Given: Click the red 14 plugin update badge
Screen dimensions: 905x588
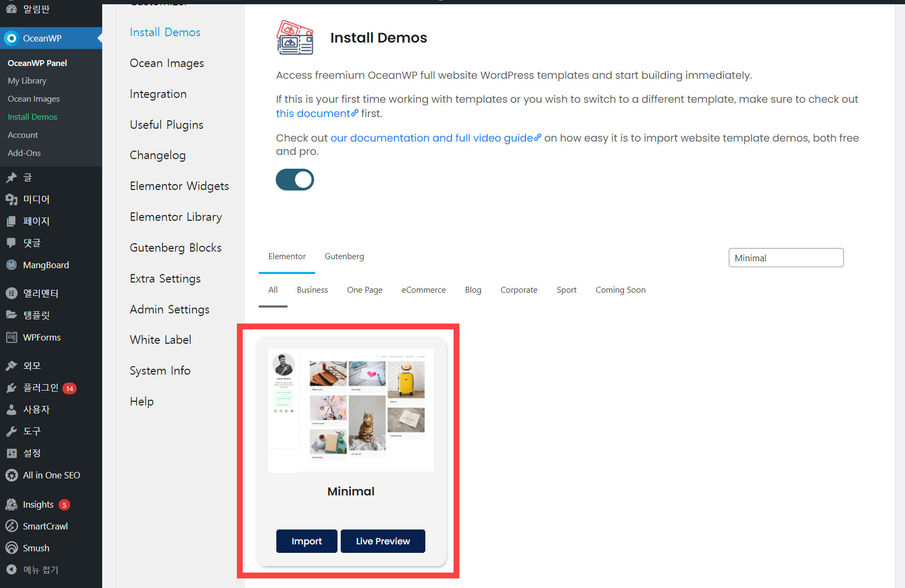Looking at the screenshot, I should point(69,388).
